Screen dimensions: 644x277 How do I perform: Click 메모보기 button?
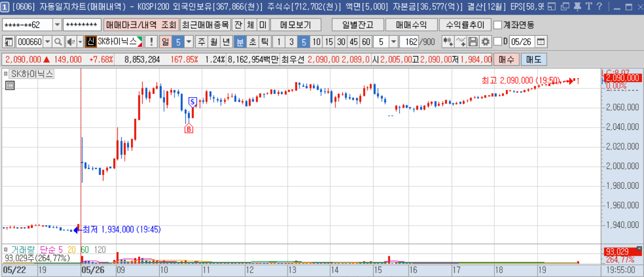[x=296, y=25]
